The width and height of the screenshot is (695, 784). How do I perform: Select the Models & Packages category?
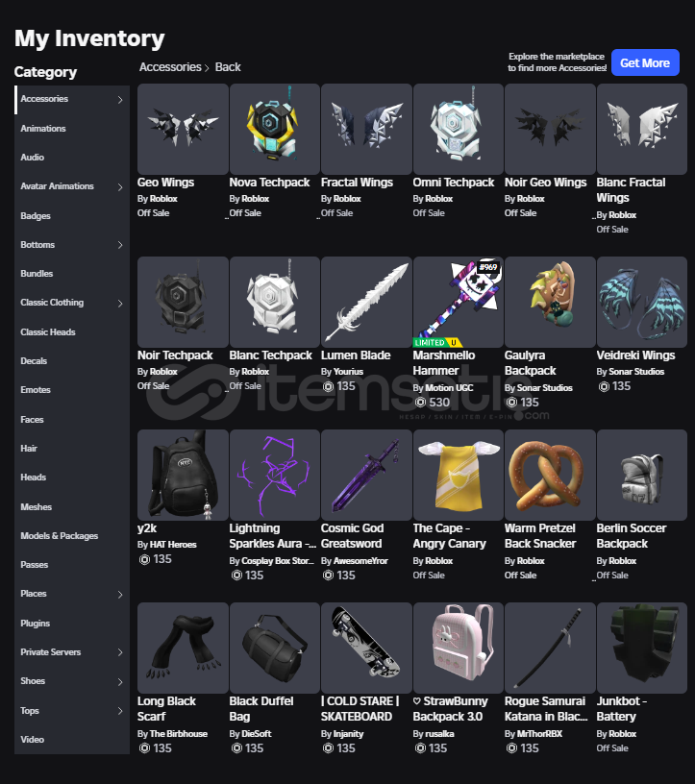(59, 535)
